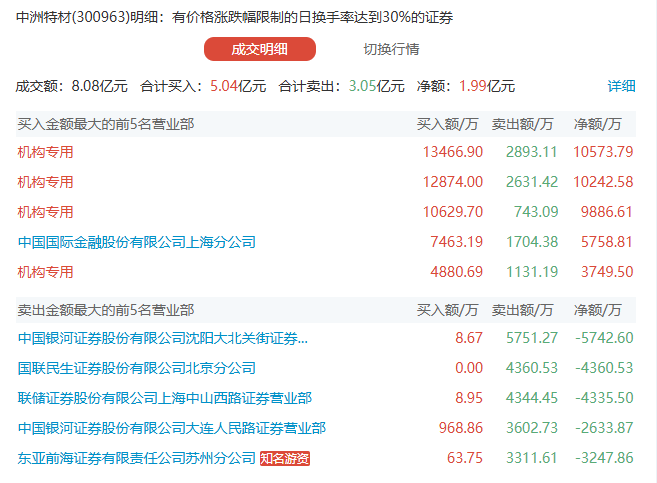Click sell amount 1131.19
Image resolution: width=657 pixels, height=483 pixels.
[x=532, y=272]
